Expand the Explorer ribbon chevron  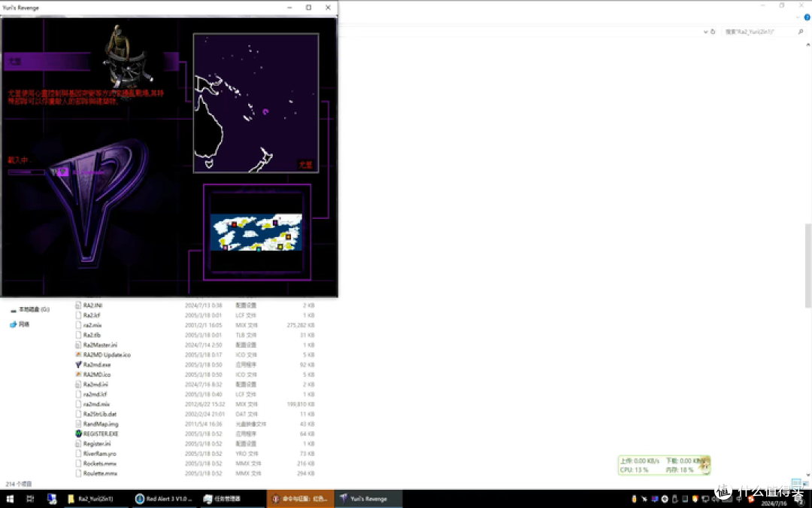[798, 17]
